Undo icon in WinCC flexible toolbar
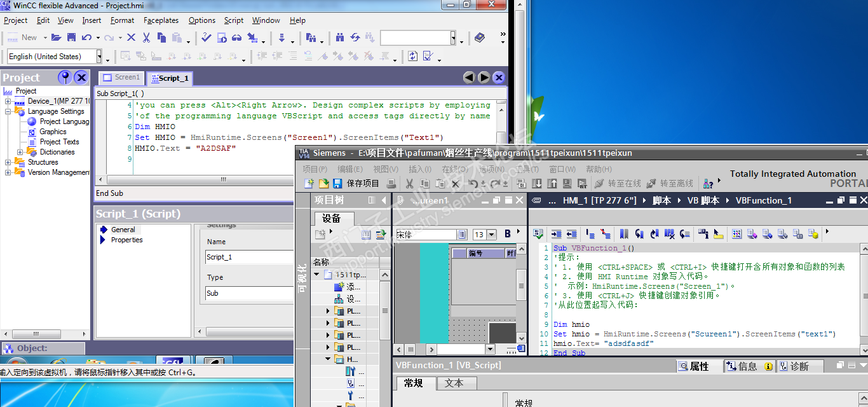 click(x=86, y=38)
